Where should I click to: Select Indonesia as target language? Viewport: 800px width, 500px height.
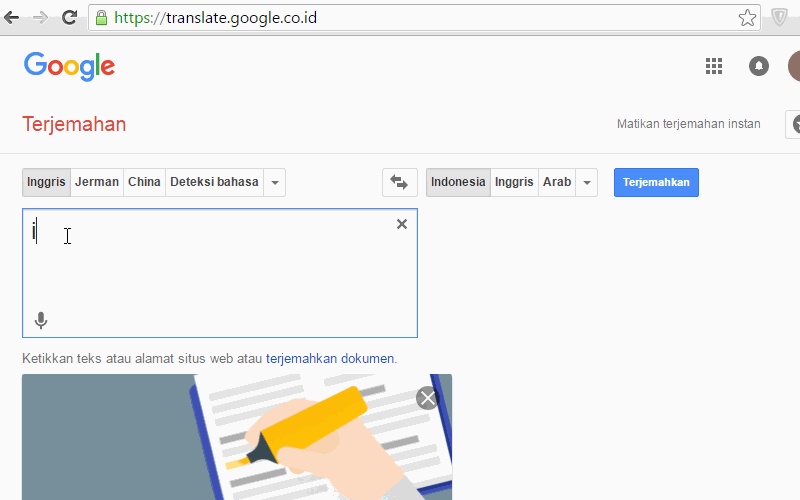pos(458,182)
